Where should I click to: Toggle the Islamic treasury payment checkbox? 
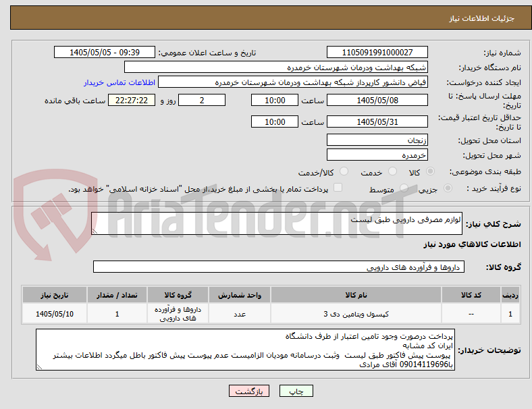338,188
